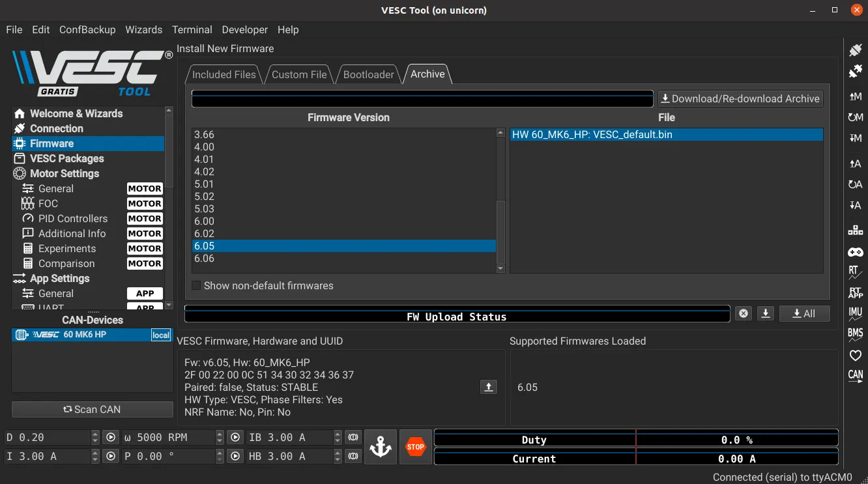This screenshot has height=484, width=868.
Task: Select firmware version 6.06 in list
Action: pos(204,258)
